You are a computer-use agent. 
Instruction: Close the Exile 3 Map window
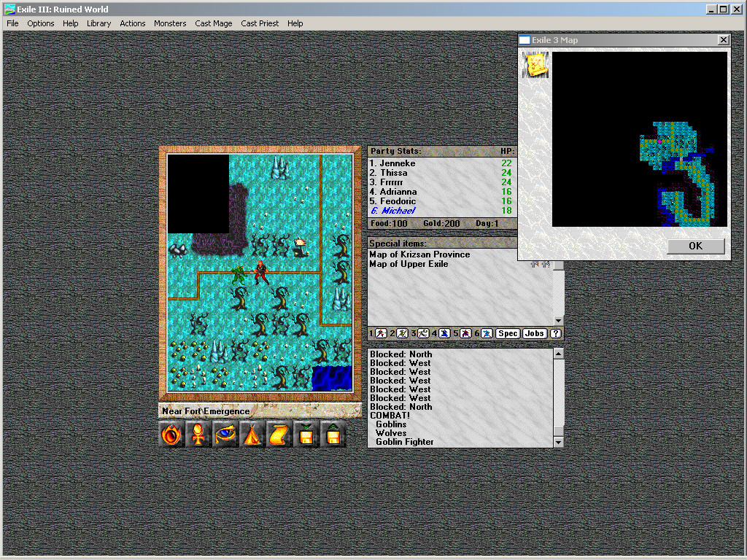(723, 40)
